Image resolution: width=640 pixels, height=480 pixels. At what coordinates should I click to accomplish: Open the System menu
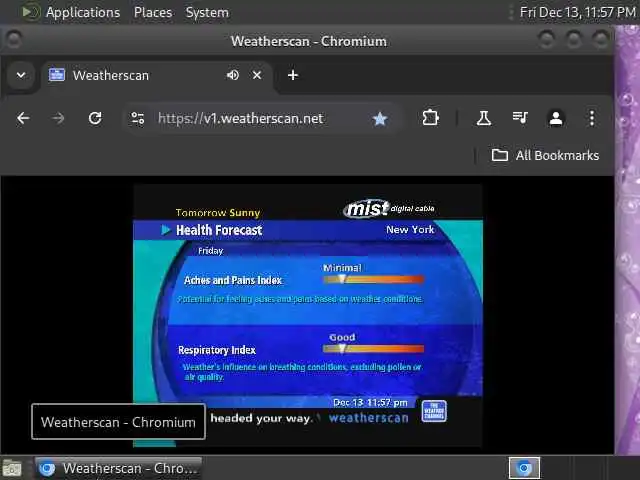coord(207,12)
